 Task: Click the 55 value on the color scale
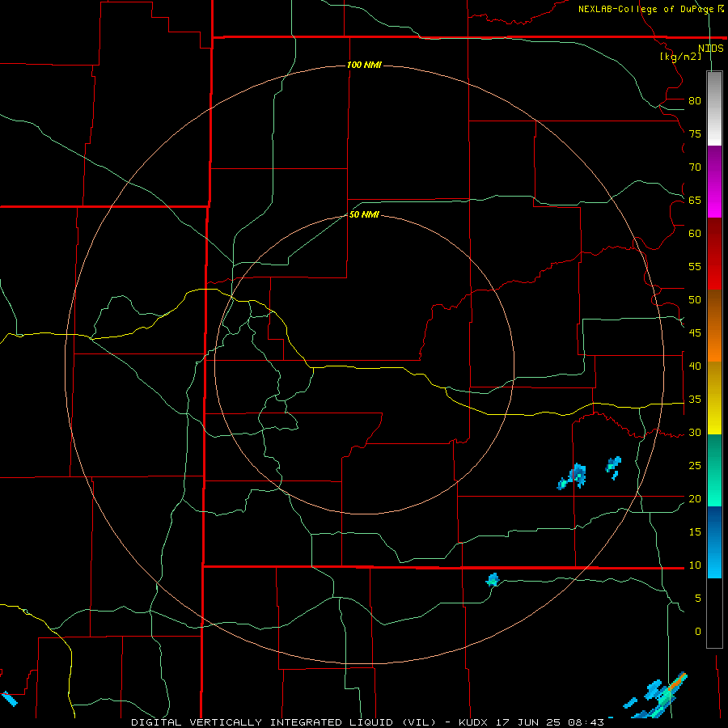(695, 266)
